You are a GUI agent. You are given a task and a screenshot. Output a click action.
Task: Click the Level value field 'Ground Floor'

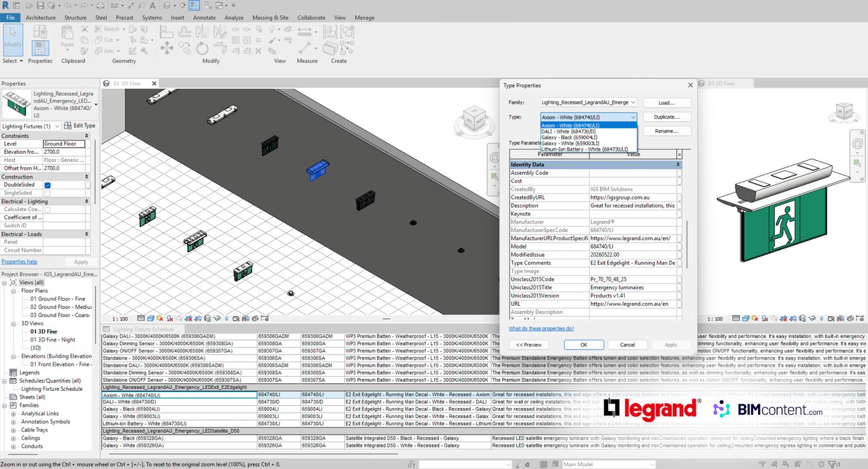[x=64, y=144]
